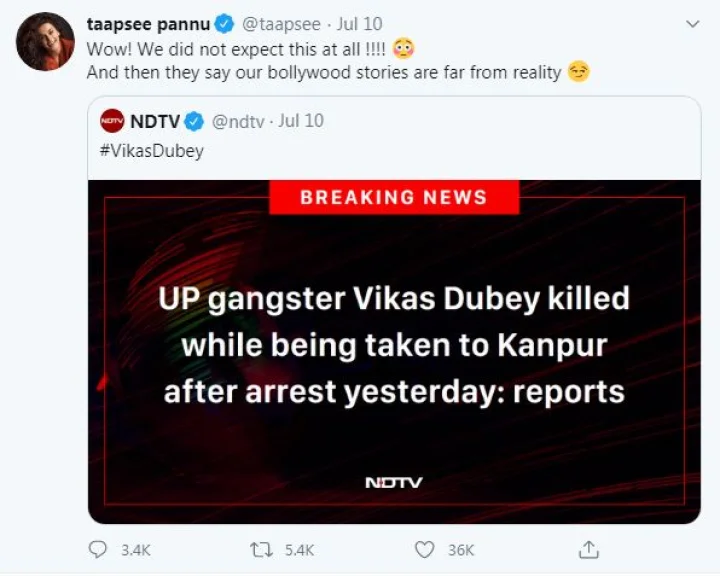
Task: Open taapsee pannu's profile picture
Action: (x=45, y=42)
